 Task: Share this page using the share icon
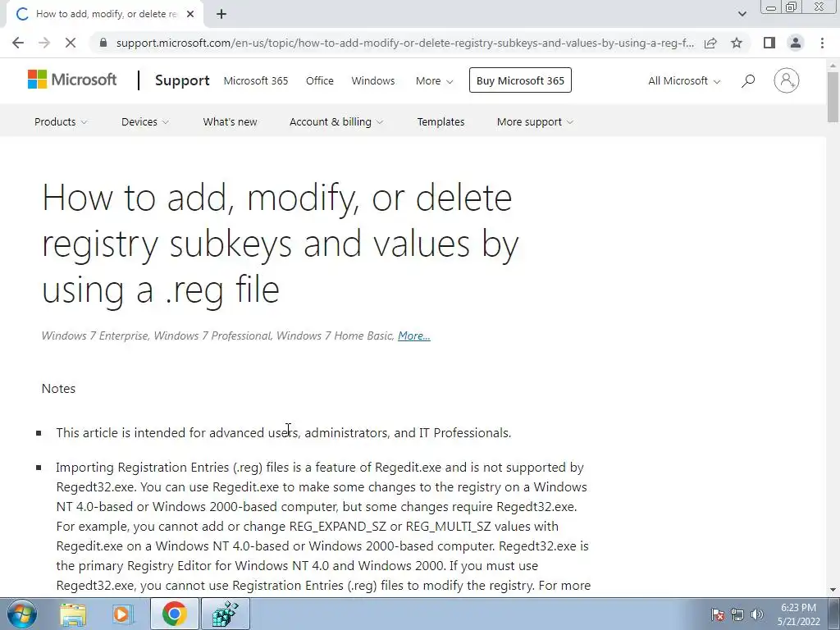(x=710, y=43)
